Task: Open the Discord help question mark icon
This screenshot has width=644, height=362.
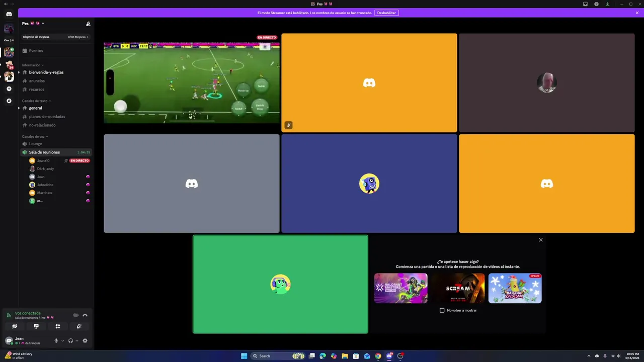Action: click(596, 4)
